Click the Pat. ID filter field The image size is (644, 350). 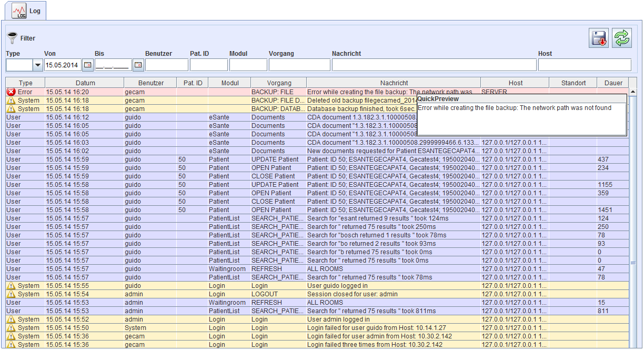click(x=208, y=65)
